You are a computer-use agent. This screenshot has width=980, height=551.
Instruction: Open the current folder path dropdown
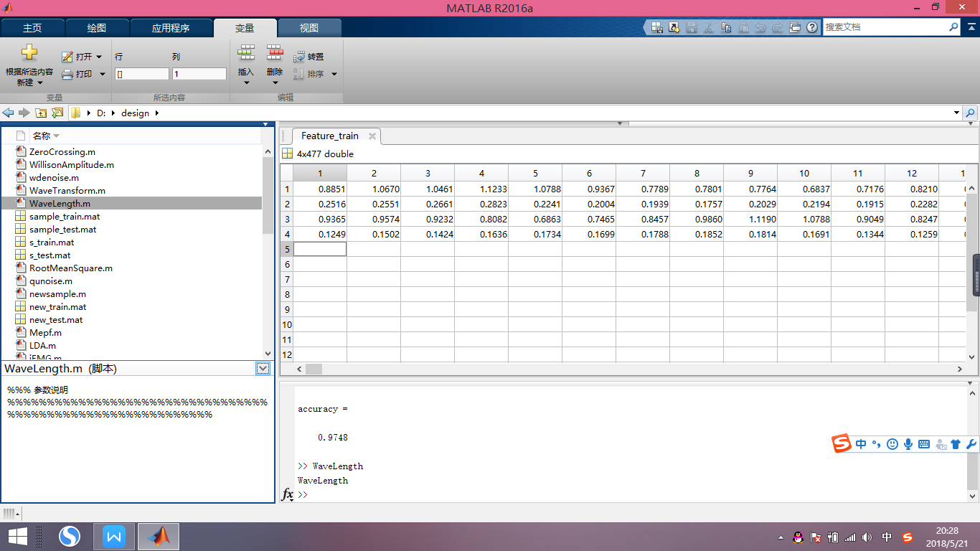pos(956,113)
